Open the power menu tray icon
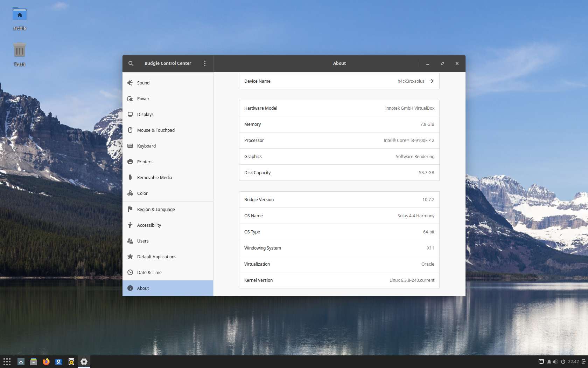 563,362
